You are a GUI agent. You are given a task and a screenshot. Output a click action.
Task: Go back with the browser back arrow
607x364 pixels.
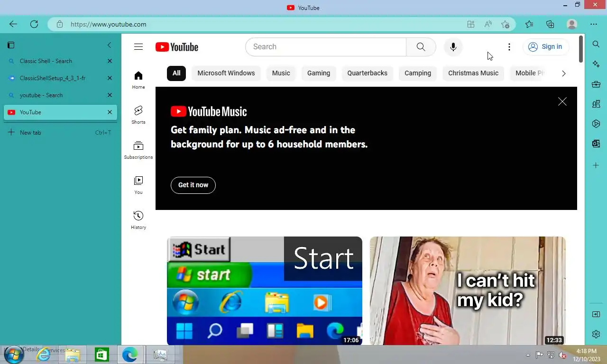coord(13,24)
